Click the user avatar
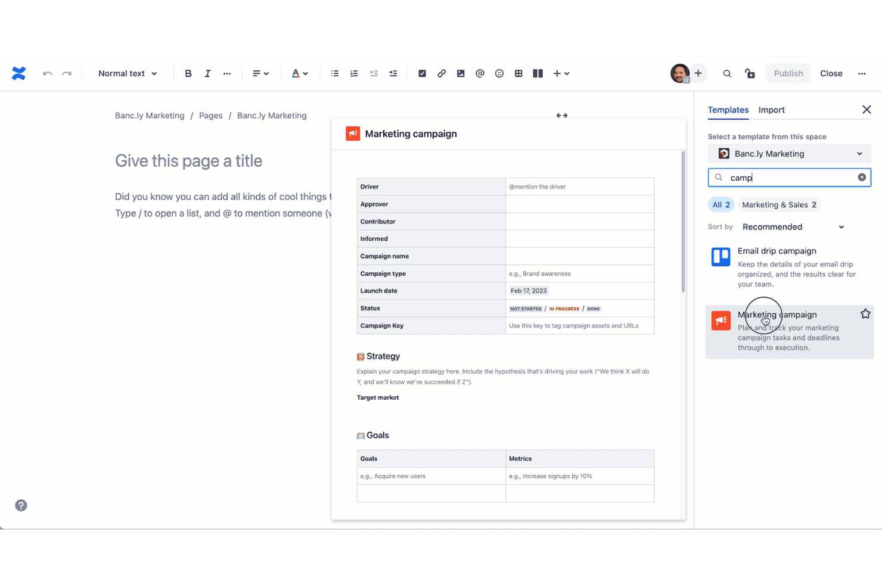This screenshot has height=588, width=882. point(679,73)
